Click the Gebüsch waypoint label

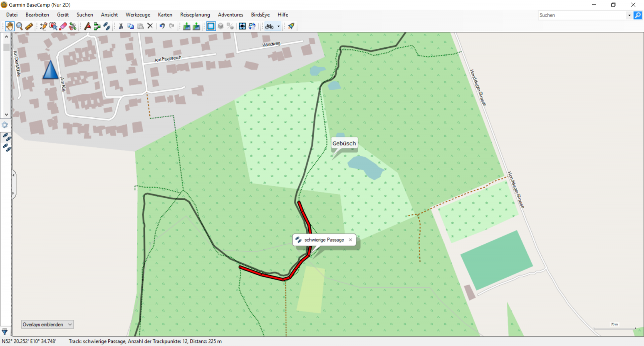pos(344,143)
